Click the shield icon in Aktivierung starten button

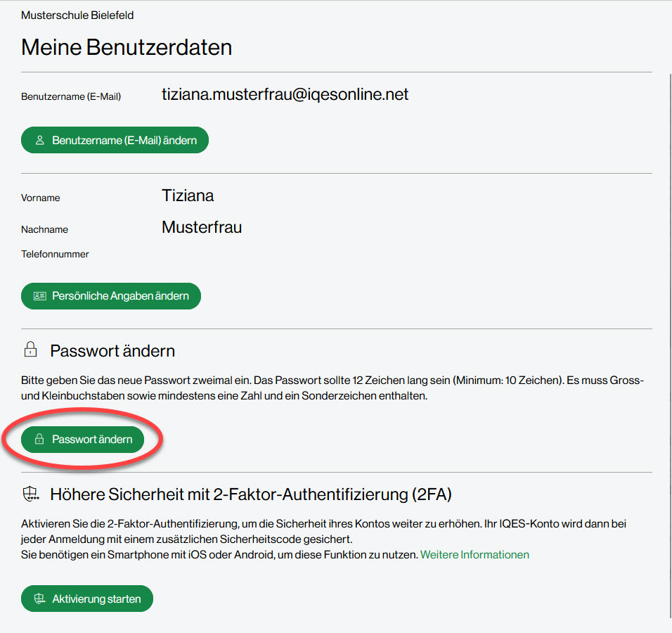tap(39, 599)
